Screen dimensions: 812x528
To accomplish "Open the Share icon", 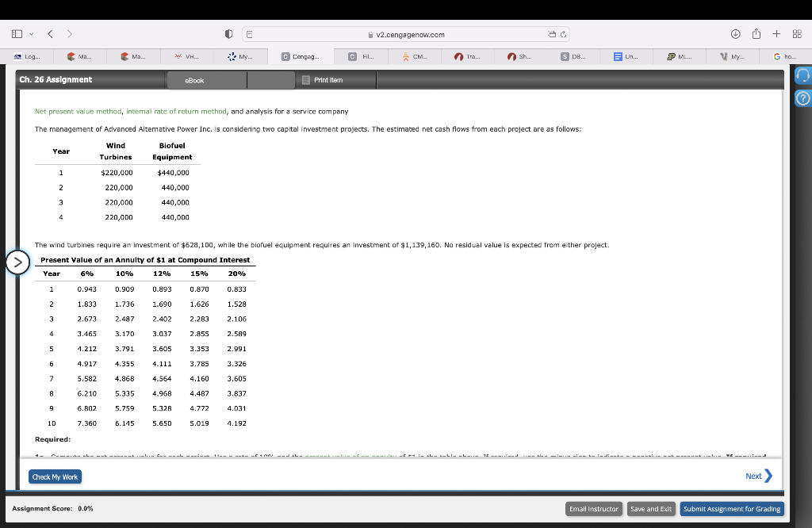I will click(x=755, y=33).
